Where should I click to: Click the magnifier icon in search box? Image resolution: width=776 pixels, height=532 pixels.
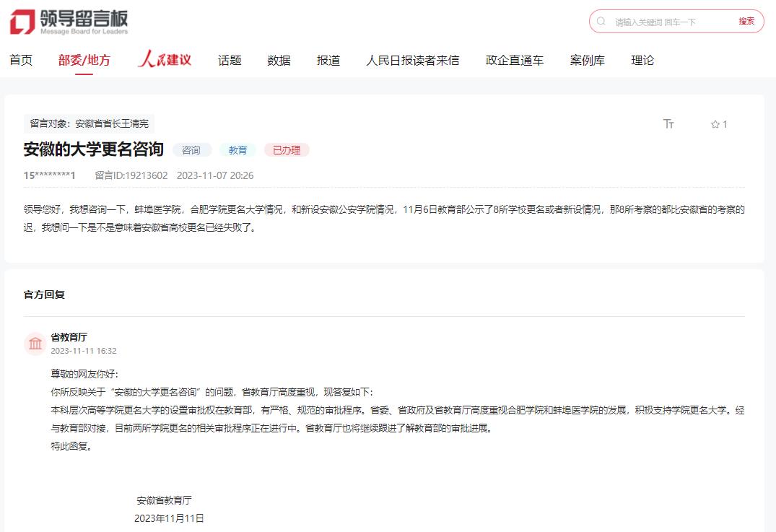pos(602,22)
